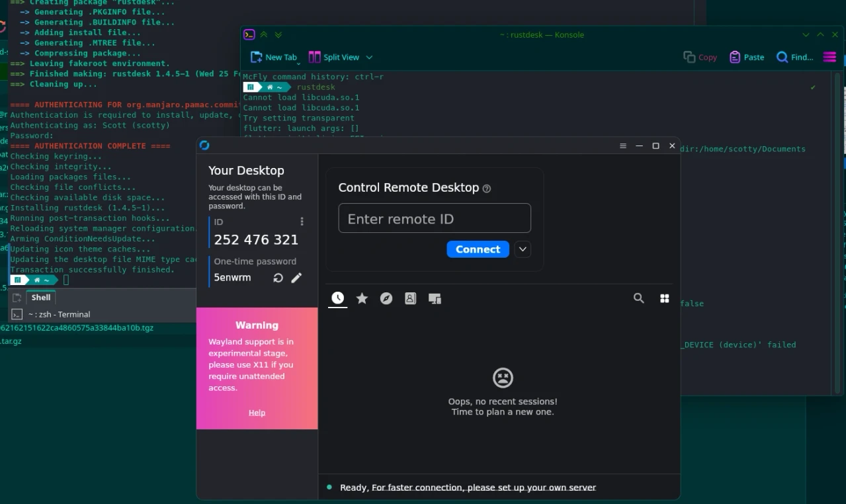Click the Konsole terminal icon in title bar

point(249,34)
